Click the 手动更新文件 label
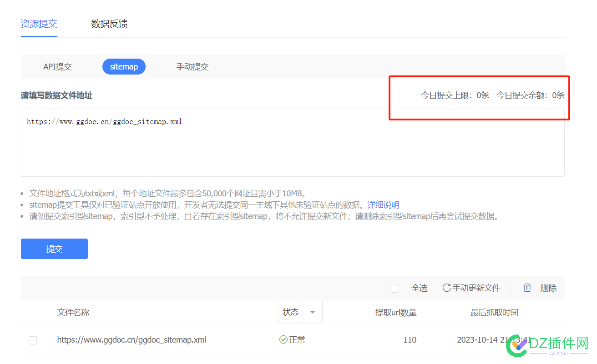 (x=476, y=288)
